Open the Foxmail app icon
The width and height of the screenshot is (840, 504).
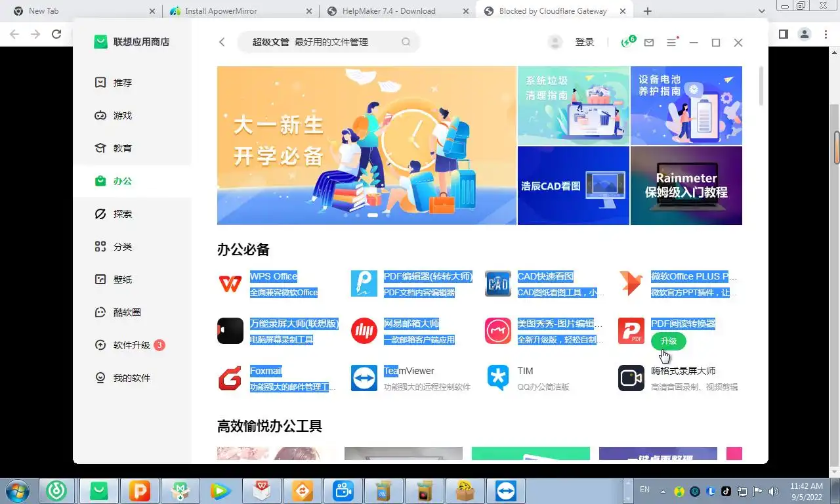tap(230, 378)
